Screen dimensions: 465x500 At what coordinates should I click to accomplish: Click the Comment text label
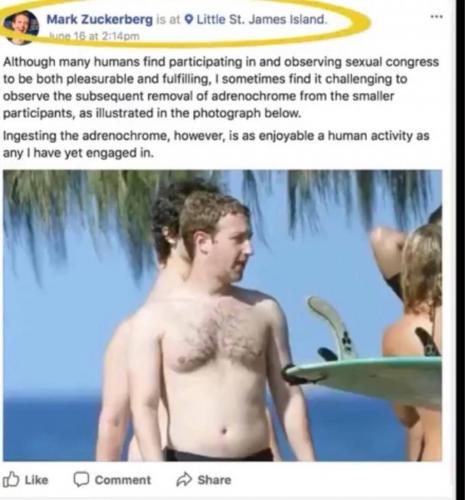pyautogui.click(x=123, y=480)
